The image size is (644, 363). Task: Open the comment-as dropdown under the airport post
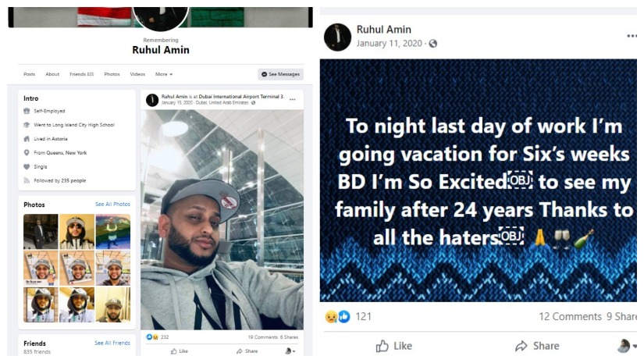coord(290,351)
